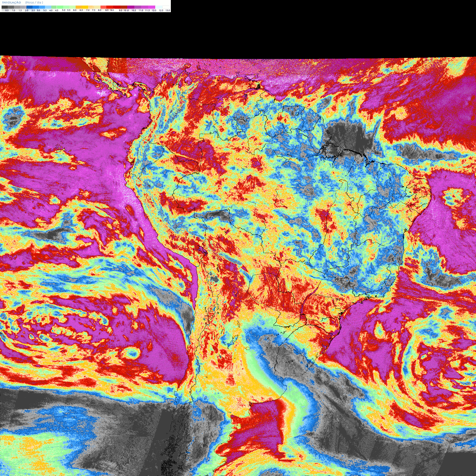
Task: Click the 11.5 legend value
Action: (x=148, y=10)
